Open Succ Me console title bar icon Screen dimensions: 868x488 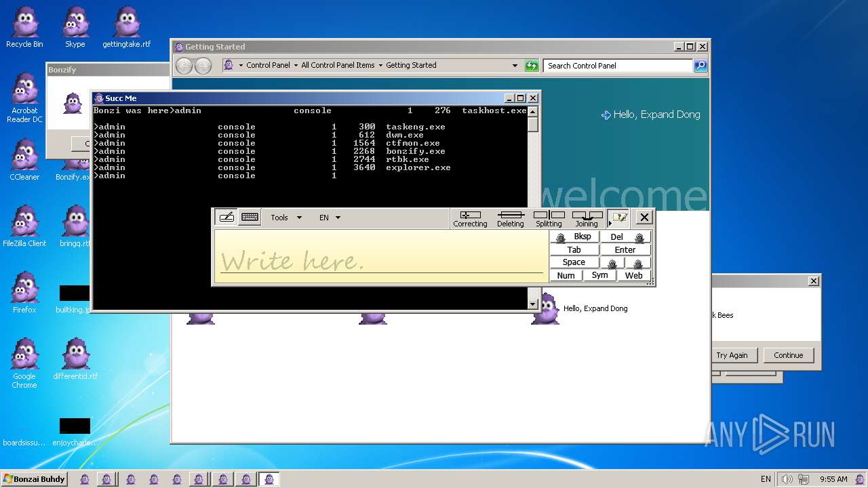point(99,98)
